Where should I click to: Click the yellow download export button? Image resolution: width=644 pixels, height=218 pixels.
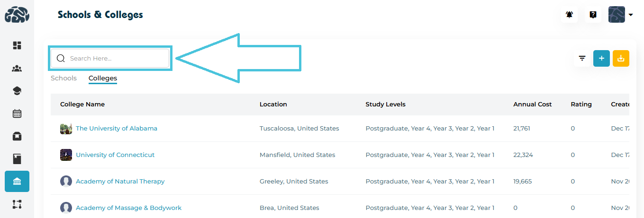pyautogui.click(x=621, y=58)
